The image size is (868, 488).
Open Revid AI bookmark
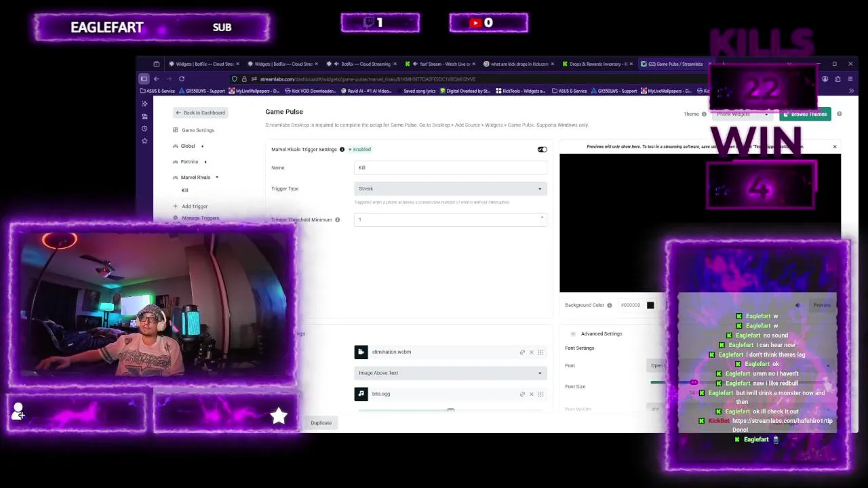(x=367, y=91)
